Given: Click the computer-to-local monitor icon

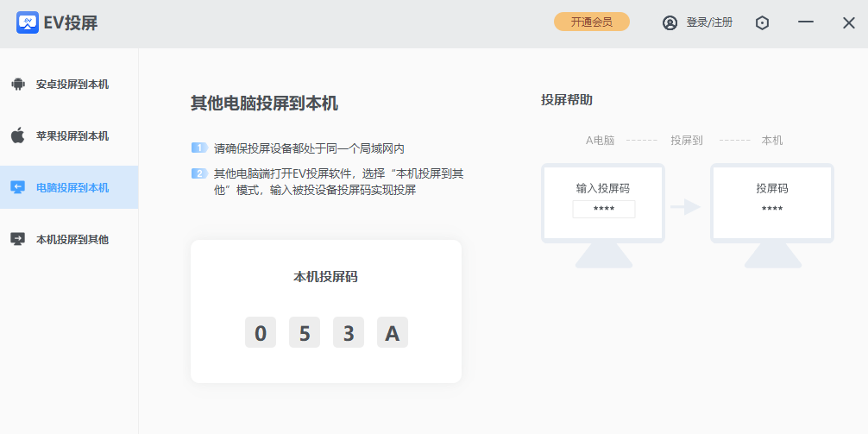Looking at the screenshot, I should click(x=17, y=187).
